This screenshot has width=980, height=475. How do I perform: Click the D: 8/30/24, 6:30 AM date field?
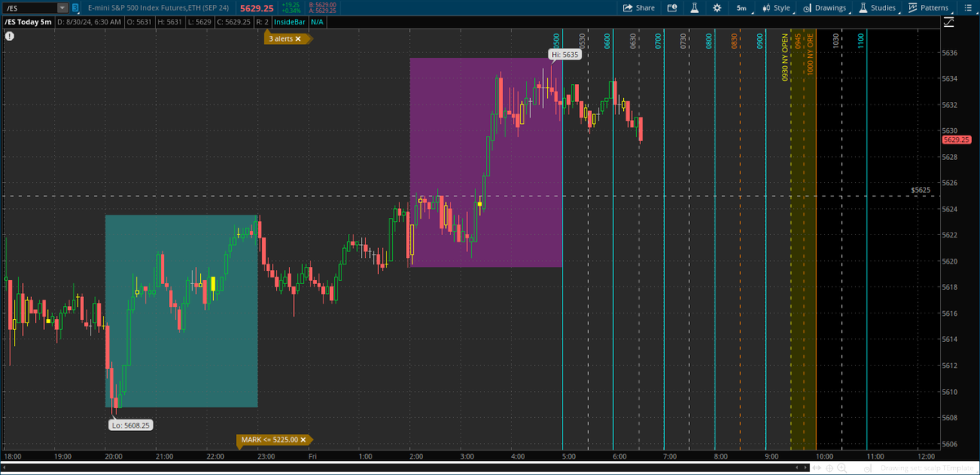click(x=90, y=22)
